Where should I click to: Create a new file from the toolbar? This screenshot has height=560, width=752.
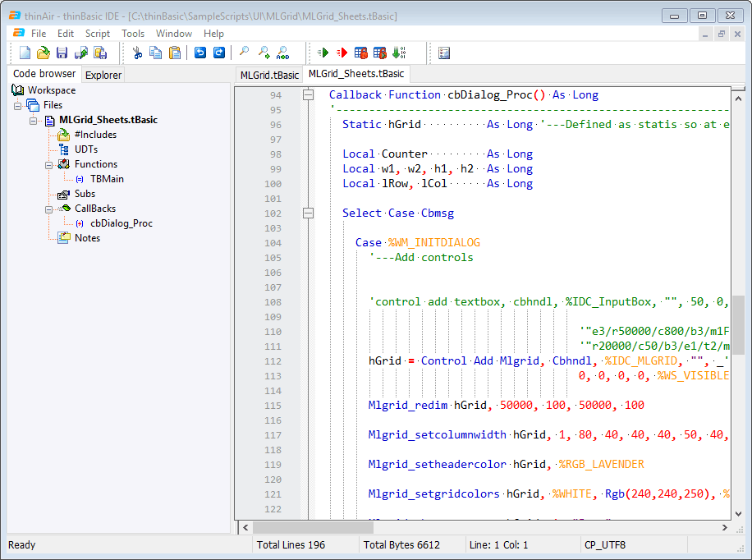coord(25,53)
